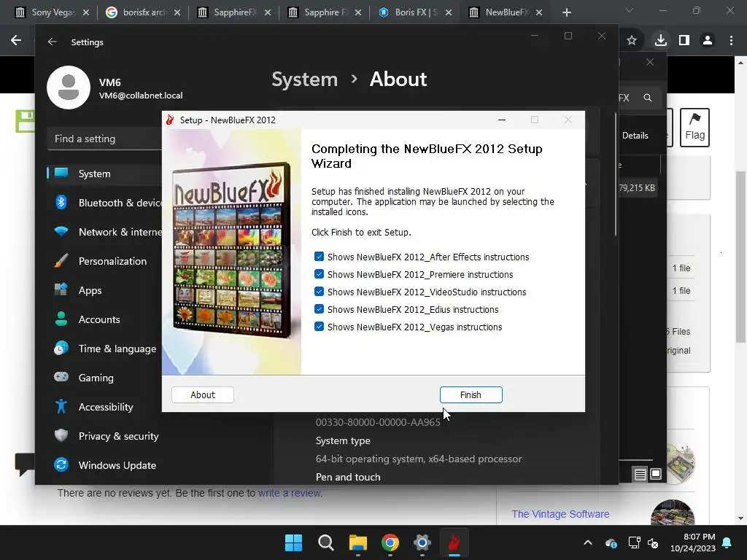Viewport: 747px width, 560px height.
Task: Open Chrome tab search dropdown arrow
Action: (630, 10)
